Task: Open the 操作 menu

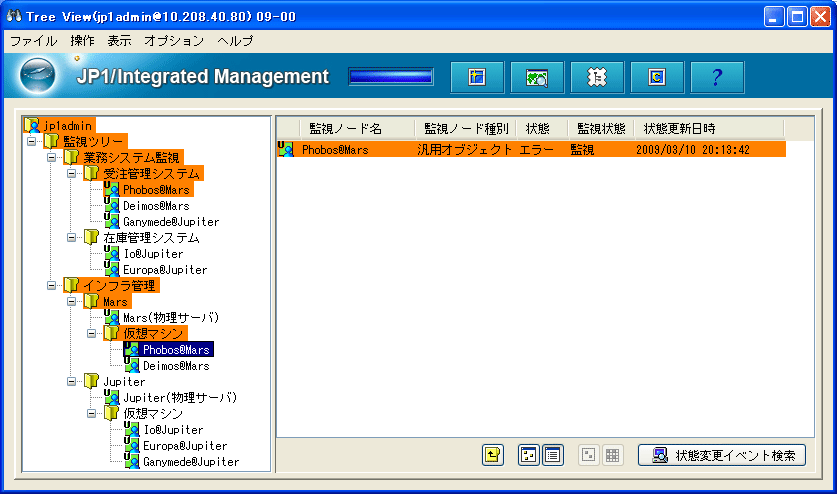Action: point(82,41)
